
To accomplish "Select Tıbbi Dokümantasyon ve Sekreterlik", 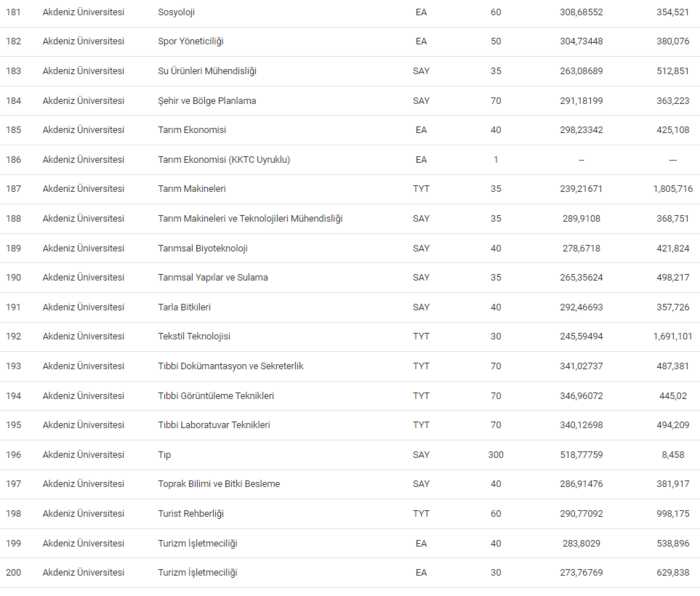I will [230, 366].
